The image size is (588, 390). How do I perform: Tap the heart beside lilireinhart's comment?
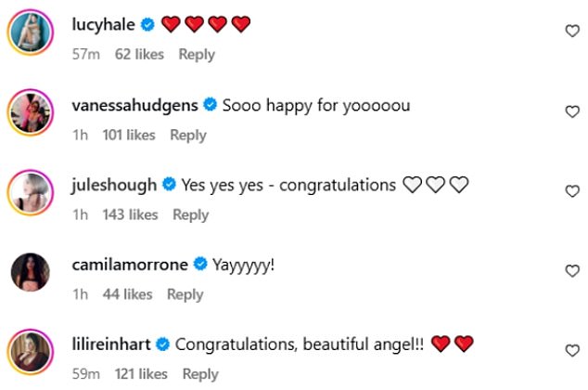(571, 351)
